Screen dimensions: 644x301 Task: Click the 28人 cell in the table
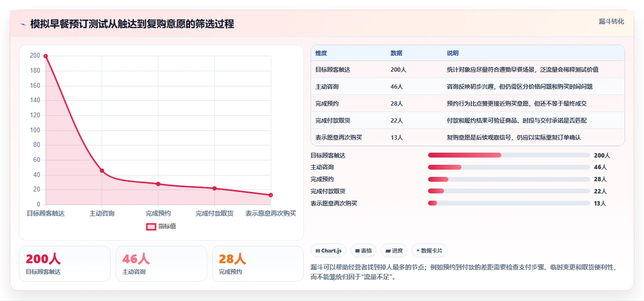click(396, 104)
